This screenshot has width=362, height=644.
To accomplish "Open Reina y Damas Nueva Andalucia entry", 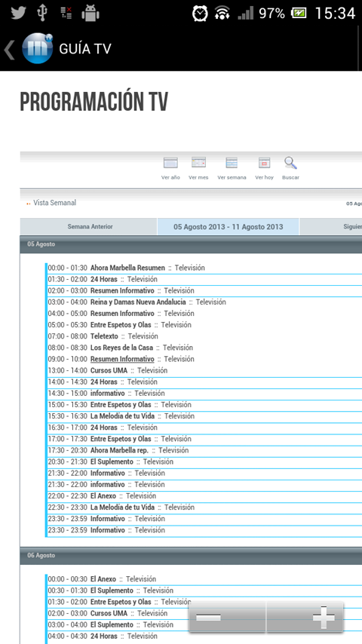I will click(138, 302).
